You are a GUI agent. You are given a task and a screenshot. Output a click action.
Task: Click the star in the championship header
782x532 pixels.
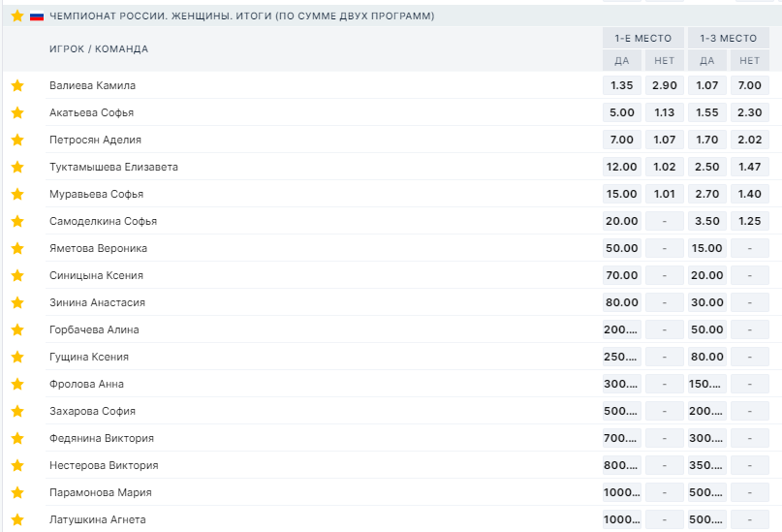coord(16,16)
